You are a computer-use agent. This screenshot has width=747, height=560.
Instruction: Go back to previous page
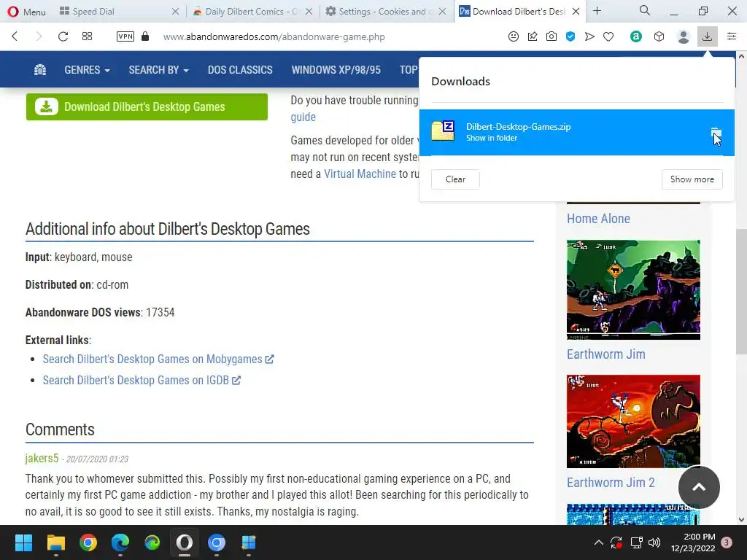tap(15, 36)
